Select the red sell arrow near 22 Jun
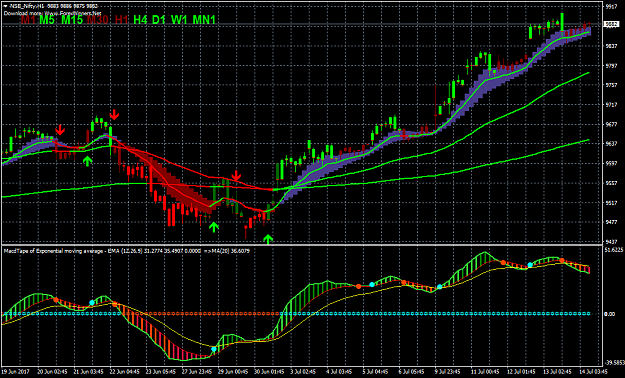Screen dimensions: 625x378 click(114, 115)
